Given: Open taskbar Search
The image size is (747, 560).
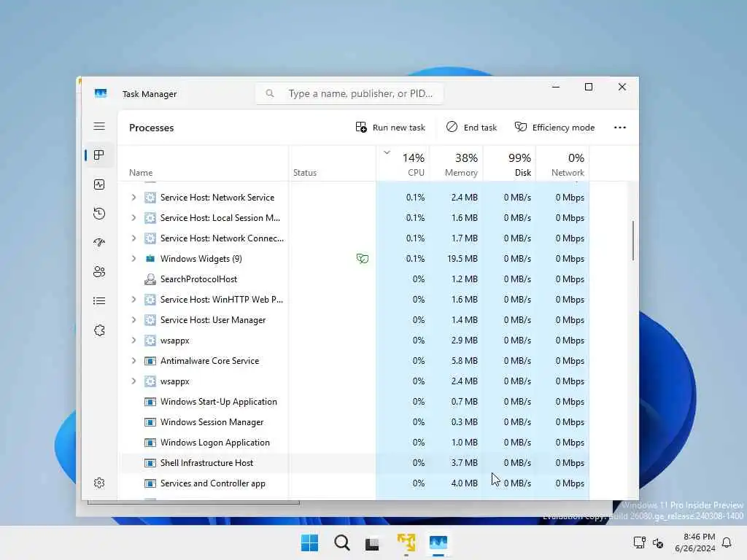Looking at the screenshot, I should point(341,542).
